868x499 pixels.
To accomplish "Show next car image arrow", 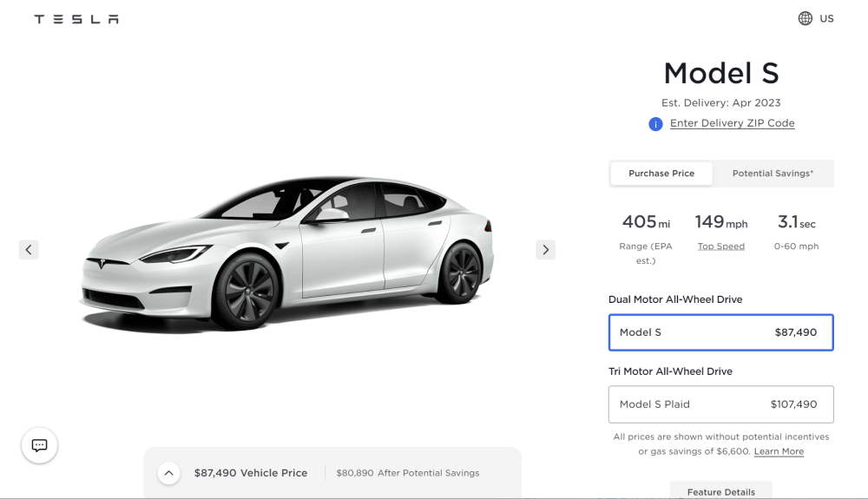I will (x=545, y=250).
